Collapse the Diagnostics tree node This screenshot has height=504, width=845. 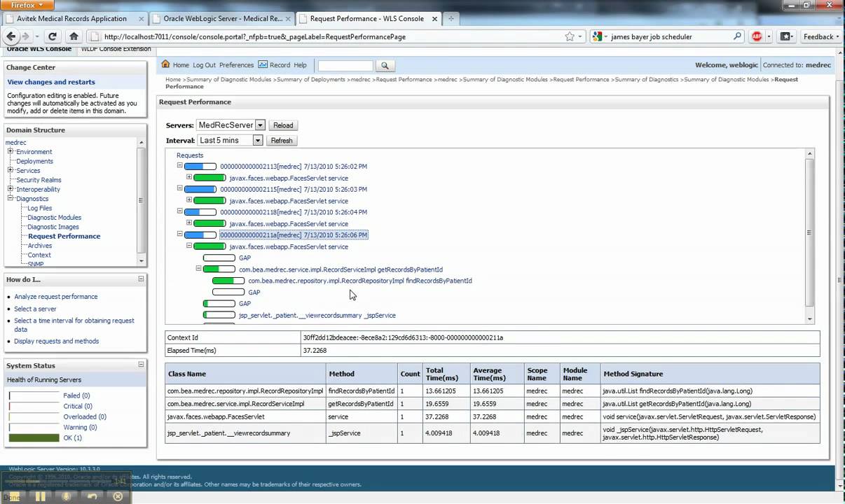pos(11,198)
